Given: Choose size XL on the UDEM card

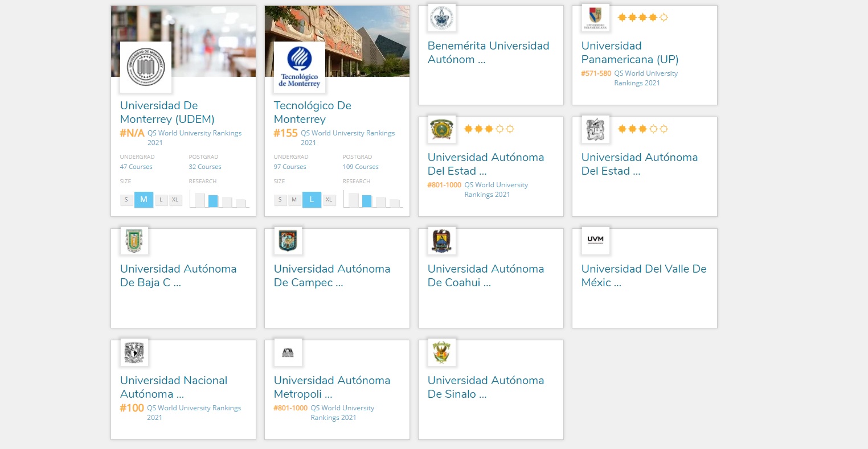Looking at the screenshot, I should (175, 200).
